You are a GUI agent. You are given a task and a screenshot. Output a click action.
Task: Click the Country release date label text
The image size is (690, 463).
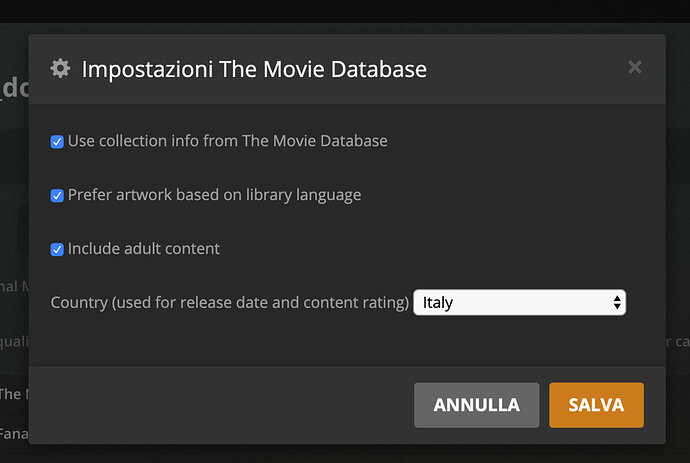tap(230, 302)
